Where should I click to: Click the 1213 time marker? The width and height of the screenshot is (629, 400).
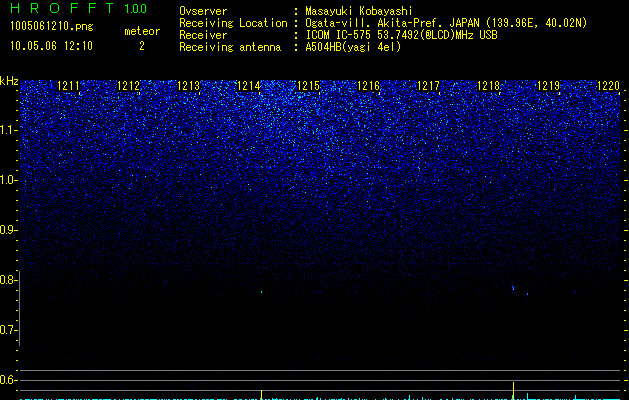189,86
